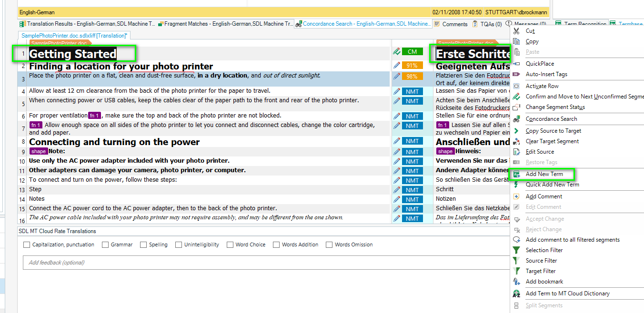Click the green Copy Source to Target arrow
The width and height of the screenshot is (644, 313).
[x=516, y=131]
